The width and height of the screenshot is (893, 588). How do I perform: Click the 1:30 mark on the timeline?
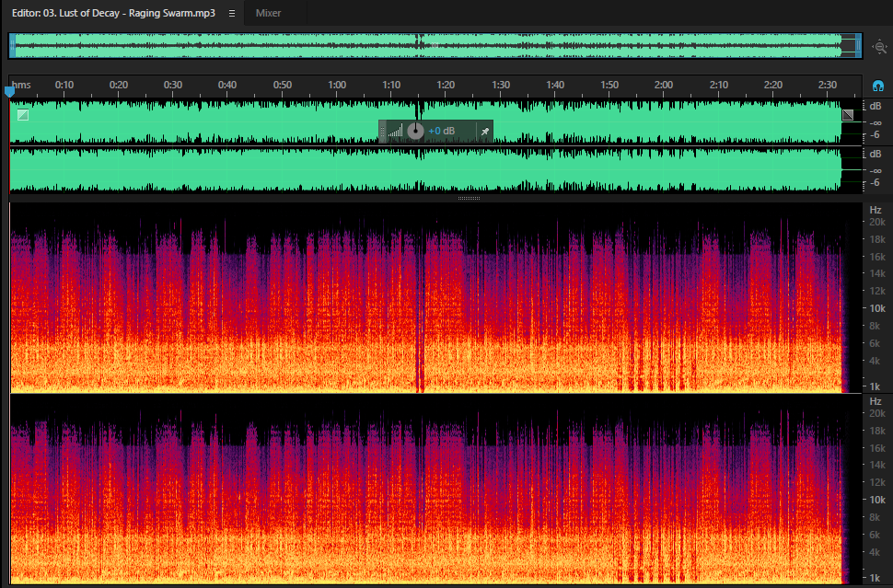click(501, 85)
